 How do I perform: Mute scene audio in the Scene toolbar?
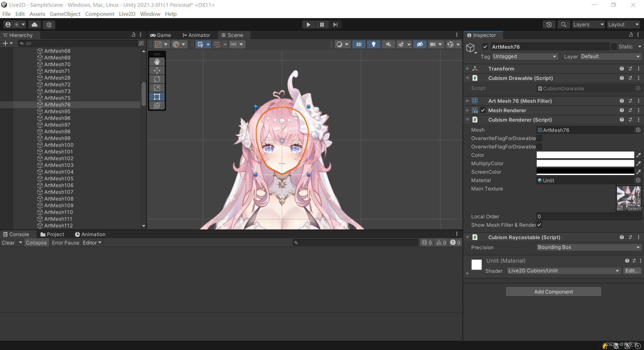coord(388,44)
